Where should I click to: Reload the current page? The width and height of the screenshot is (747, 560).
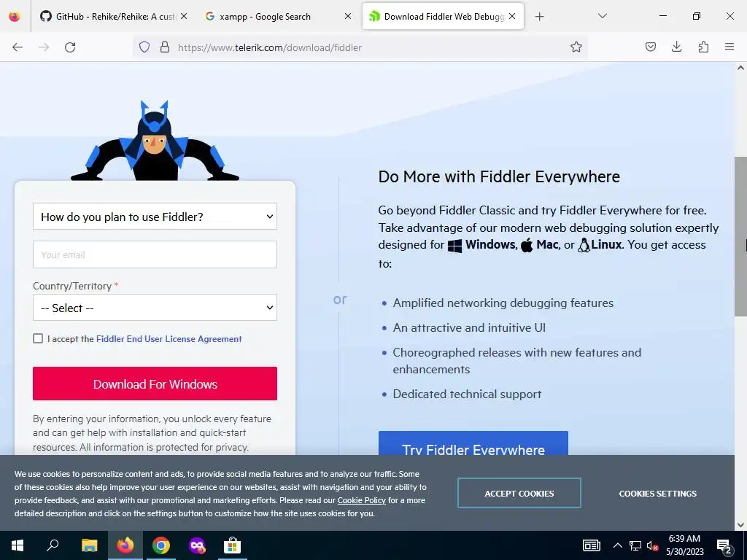pyautogui.click(x=70, y=47)
